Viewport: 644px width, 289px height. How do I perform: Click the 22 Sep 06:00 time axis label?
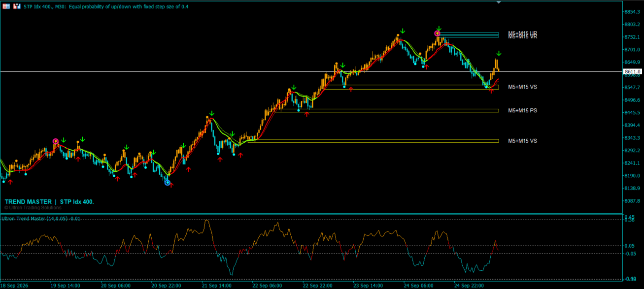(267, 285)
